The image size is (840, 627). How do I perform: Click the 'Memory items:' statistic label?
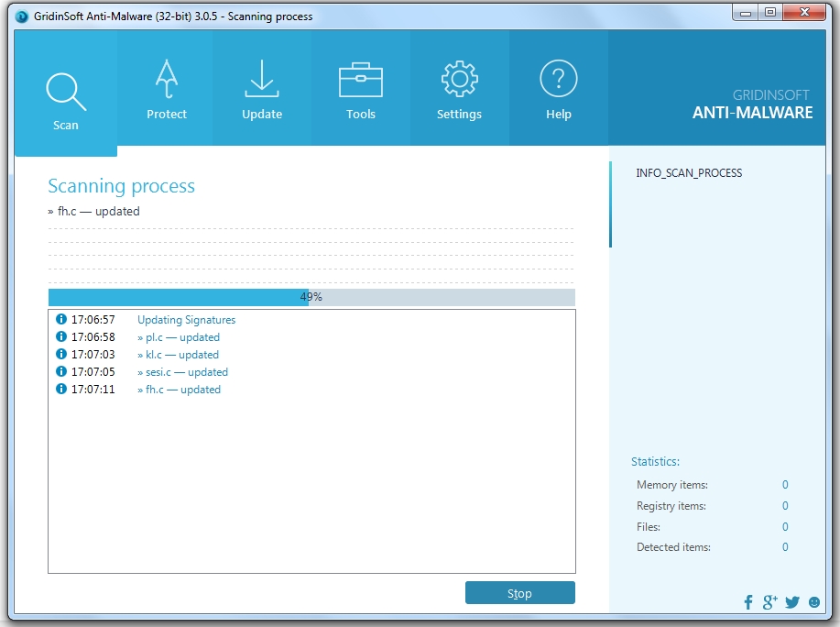672,485
